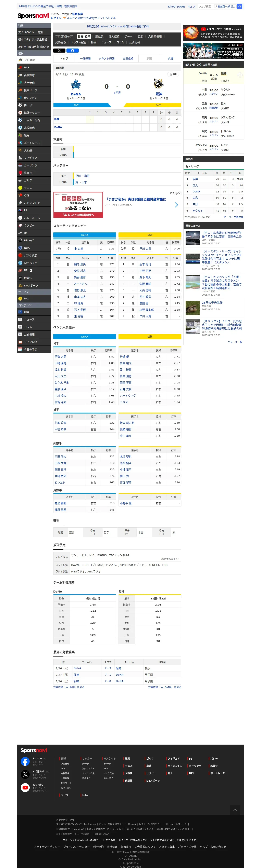The height and width of the screenshot is (868, 261).
Task: Click the back-to-top arrow in footer
Action: click(235, 810)
